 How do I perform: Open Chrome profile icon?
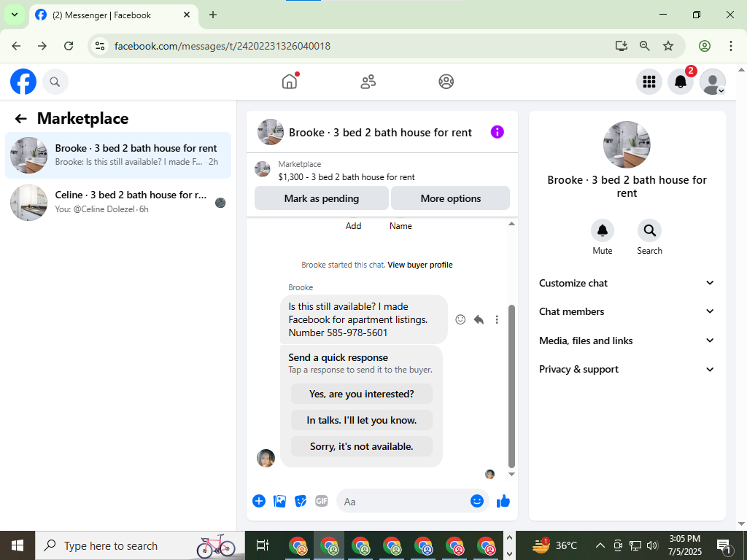(x=705, y=46)
